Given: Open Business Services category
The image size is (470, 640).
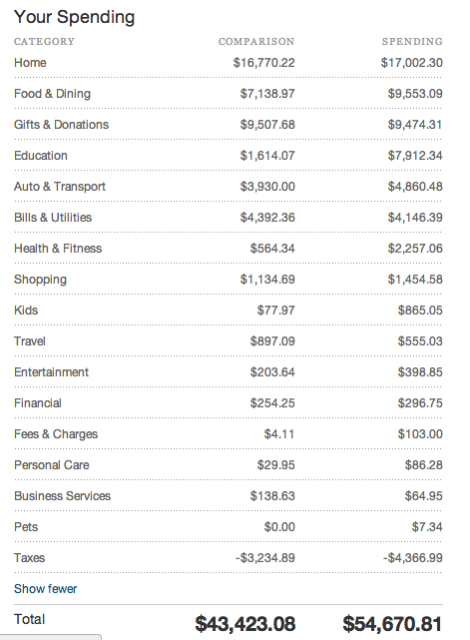Looking at the screenshot, I should click(62, 496).
